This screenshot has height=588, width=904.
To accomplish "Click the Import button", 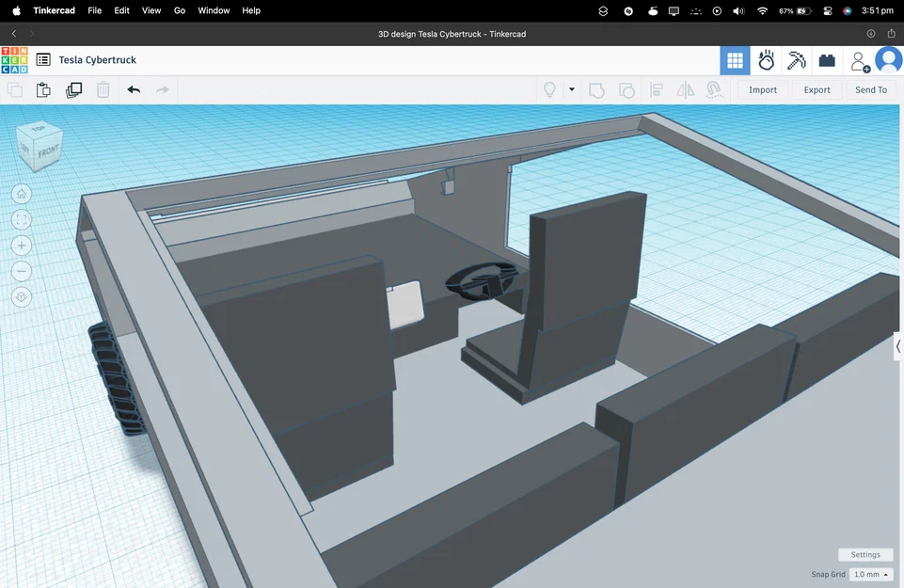I will click(763, 90).
